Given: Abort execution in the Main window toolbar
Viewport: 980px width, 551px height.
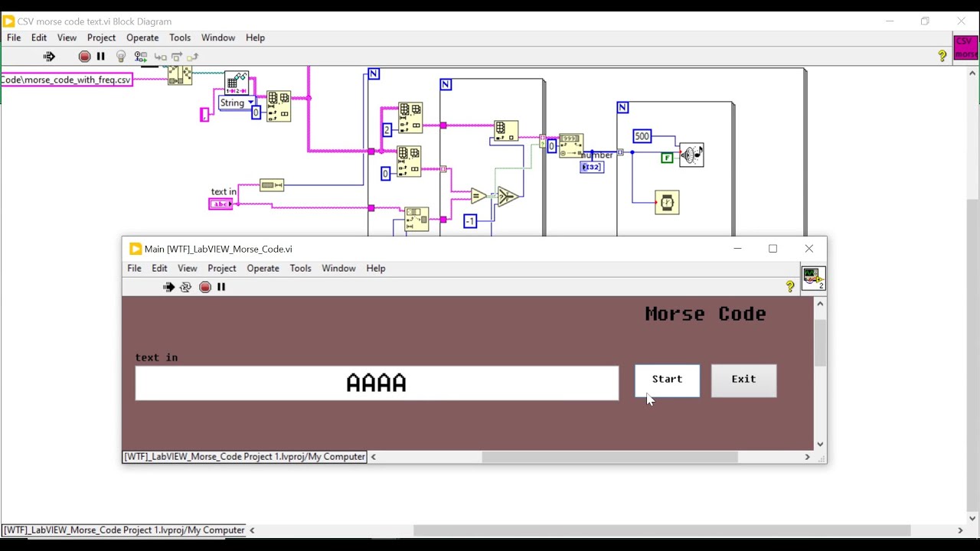Looking at the screenshot, I should (x=205, y=287).
